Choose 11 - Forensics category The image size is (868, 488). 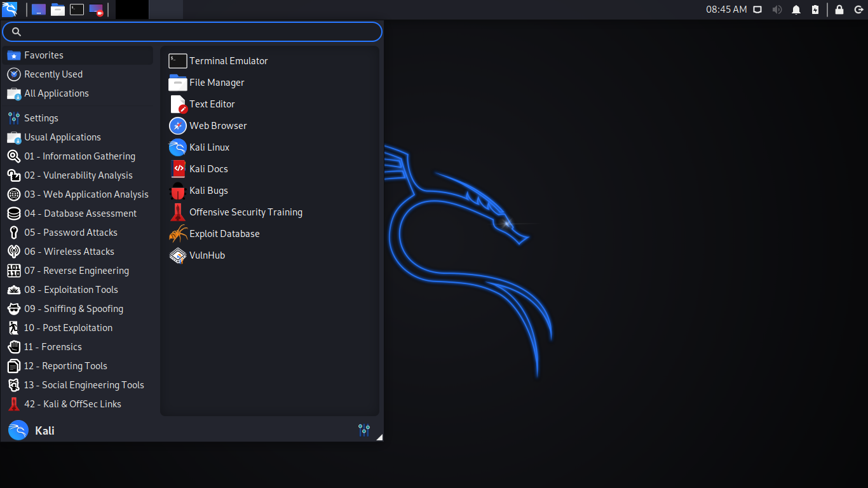pos(78,347)
